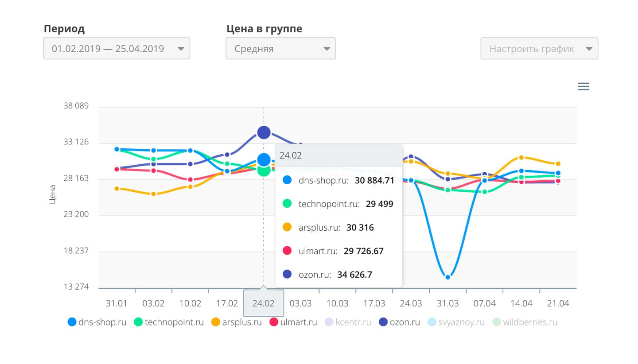Screen dimensions: 638x364
Task: Select the arsplus.ru point on 14.04
Action: pyautogui.click(x=521, y=158)
